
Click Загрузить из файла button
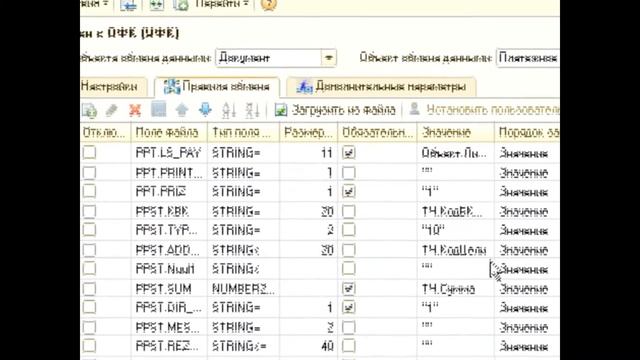(335, 110)
